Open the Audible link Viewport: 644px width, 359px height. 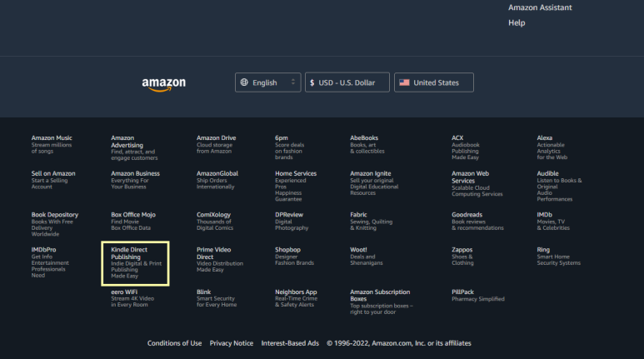tap(559, 186)
